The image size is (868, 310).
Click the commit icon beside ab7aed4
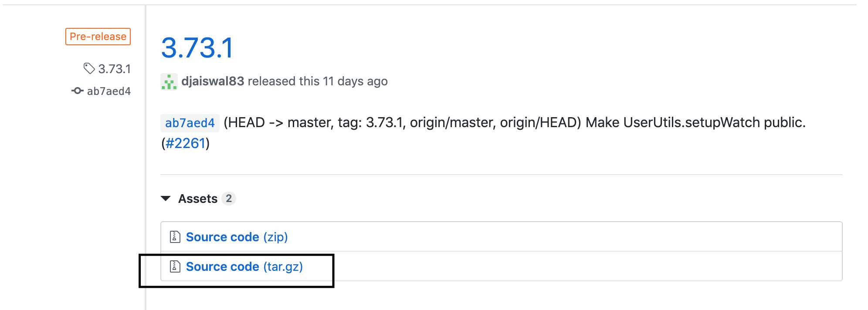[x=78, y=91]
